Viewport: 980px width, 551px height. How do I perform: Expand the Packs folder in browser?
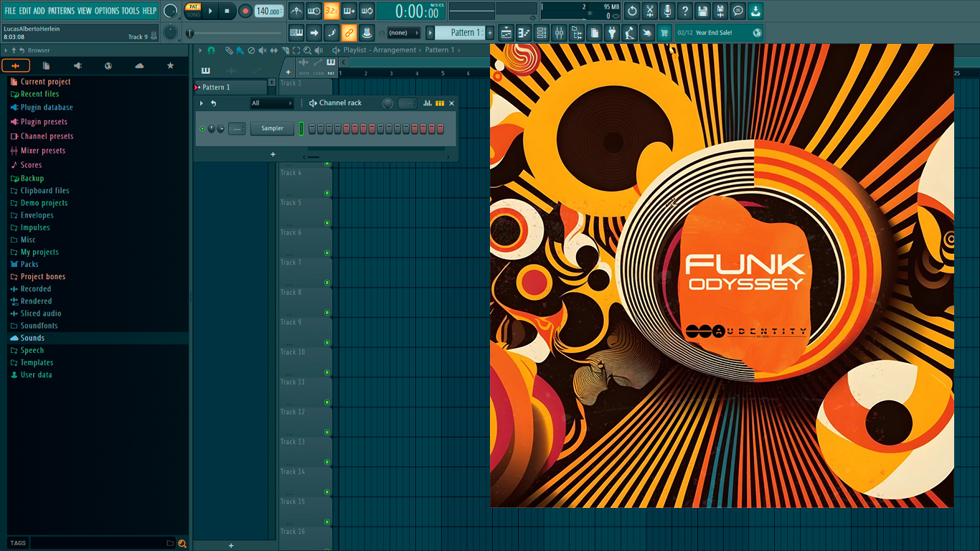pos(29,264)
